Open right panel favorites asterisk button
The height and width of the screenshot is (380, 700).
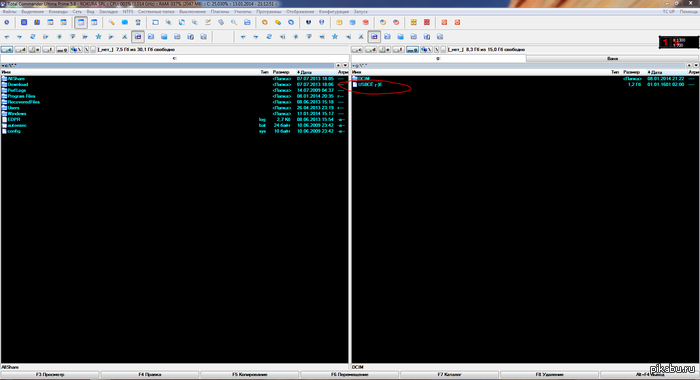[689, 66]
